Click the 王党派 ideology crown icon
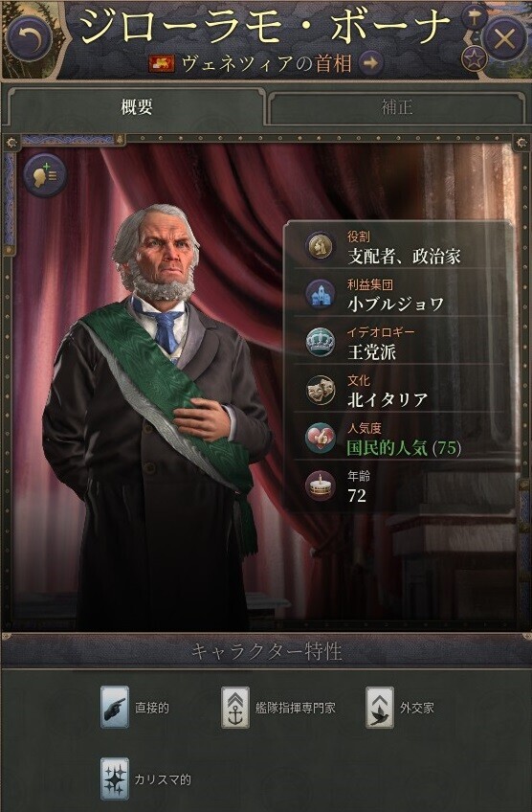 321,342
